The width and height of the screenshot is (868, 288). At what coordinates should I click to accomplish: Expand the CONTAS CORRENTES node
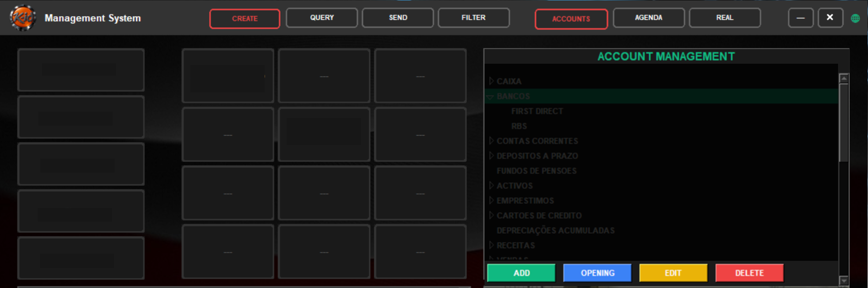click(491, 141)
